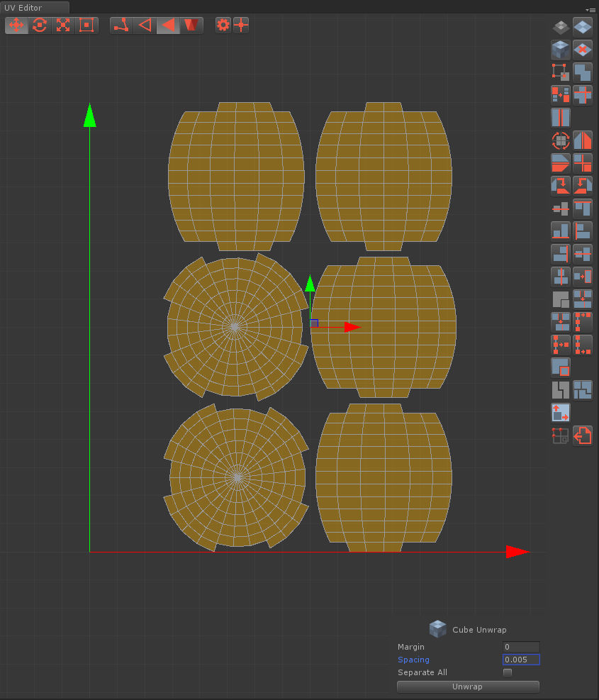This screenshot has height=700, width=599.
Task: Click the red X-axis gizmo arrow
Action: pyautogui.click(x=352, y=327)
